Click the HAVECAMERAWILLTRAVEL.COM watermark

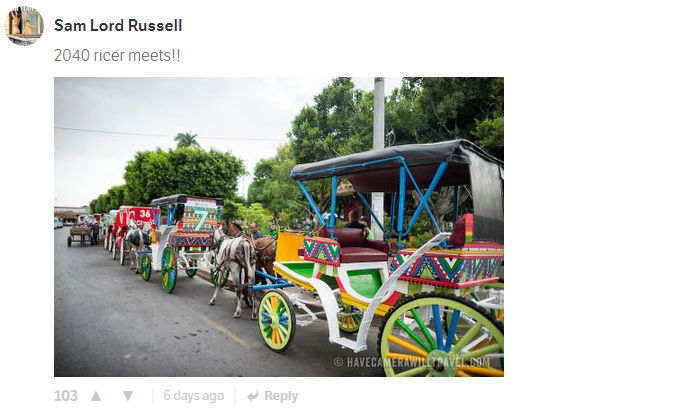tap(412, 362)
